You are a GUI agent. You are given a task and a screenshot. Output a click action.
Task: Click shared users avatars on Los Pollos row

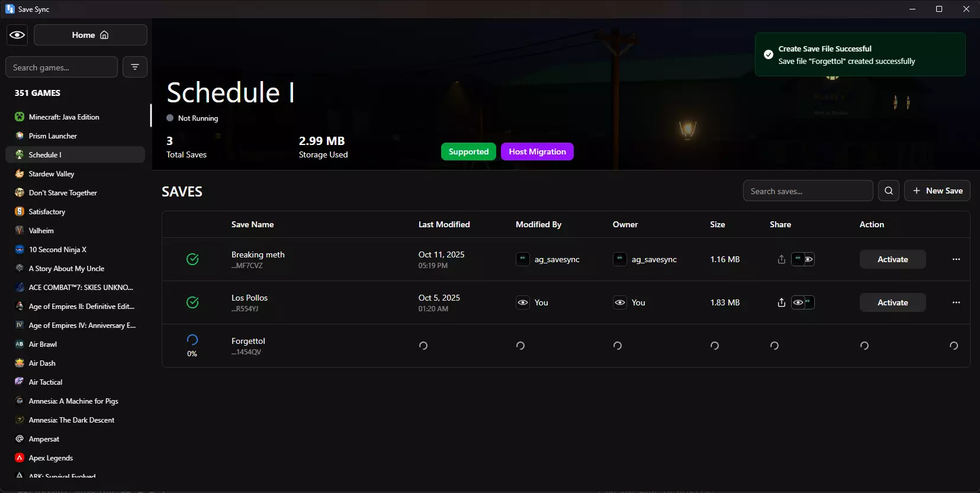click(x=803, y=302)
